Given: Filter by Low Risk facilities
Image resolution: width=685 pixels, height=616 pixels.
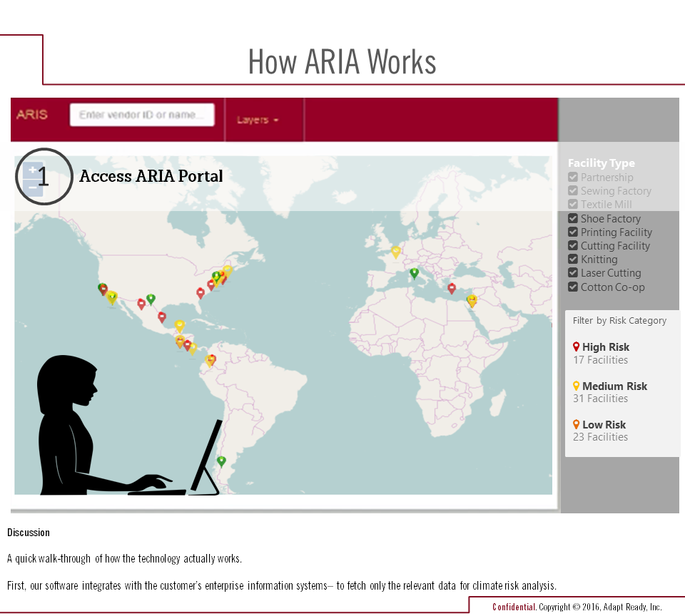Looking at the screenshot, I should 604,425.
